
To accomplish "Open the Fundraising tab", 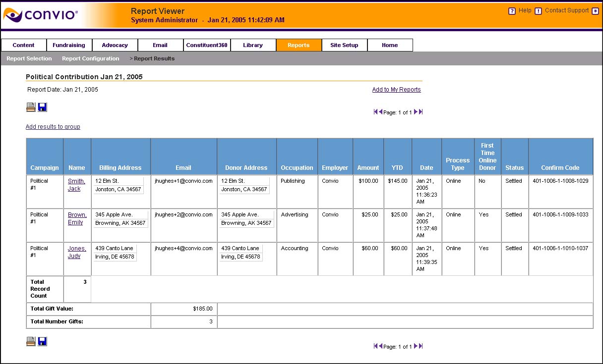I will coord(69,45).
